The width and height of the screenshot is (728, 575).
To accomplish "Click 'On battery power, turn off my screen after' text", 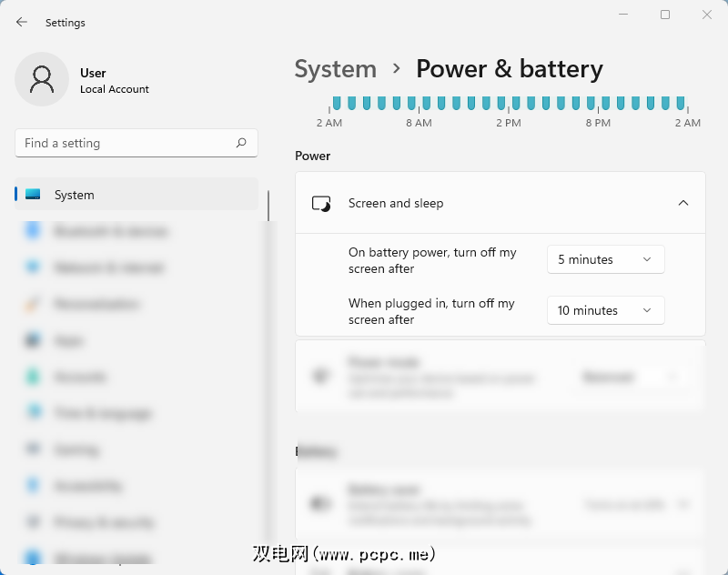I will click(432, 260).
